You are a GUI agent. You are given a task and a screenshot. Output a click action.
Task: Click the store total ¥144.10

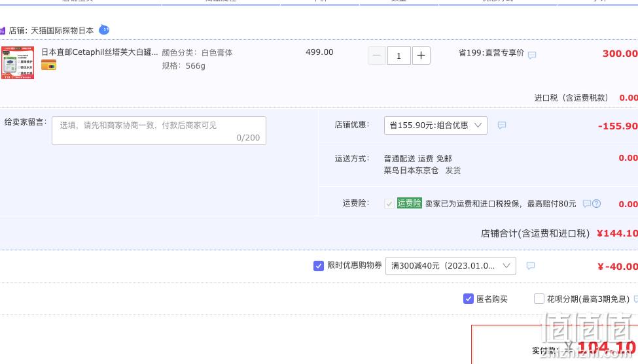coord(617,233)
